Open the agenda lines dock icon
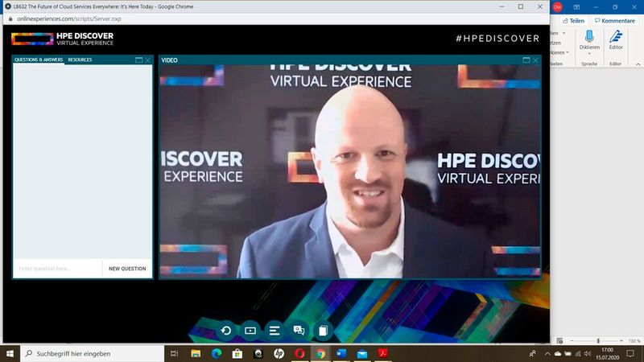This screenshot has width=644, height=362. 275,331
